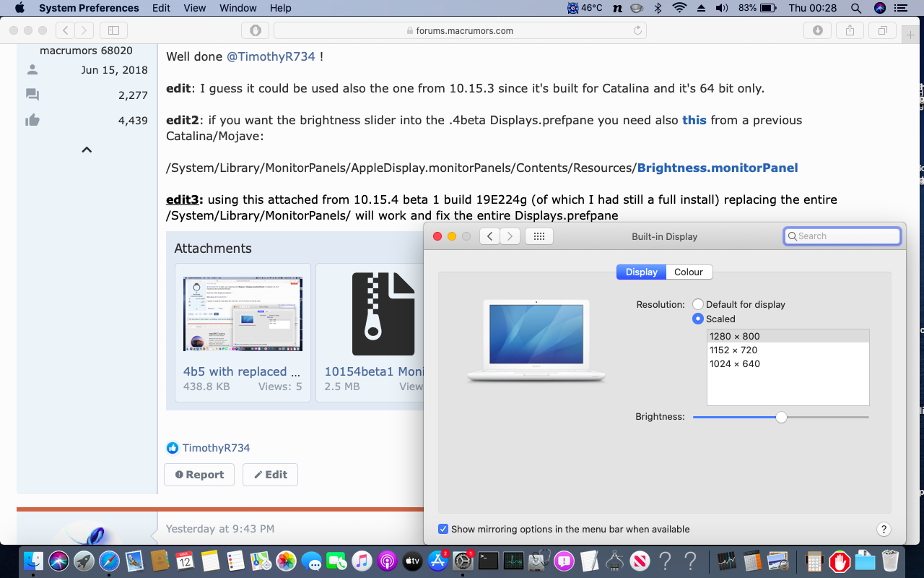This screenshot has height=578, width=924.
Task: Click the Report button
Action: pyautogui.click(x=199, y=475)
